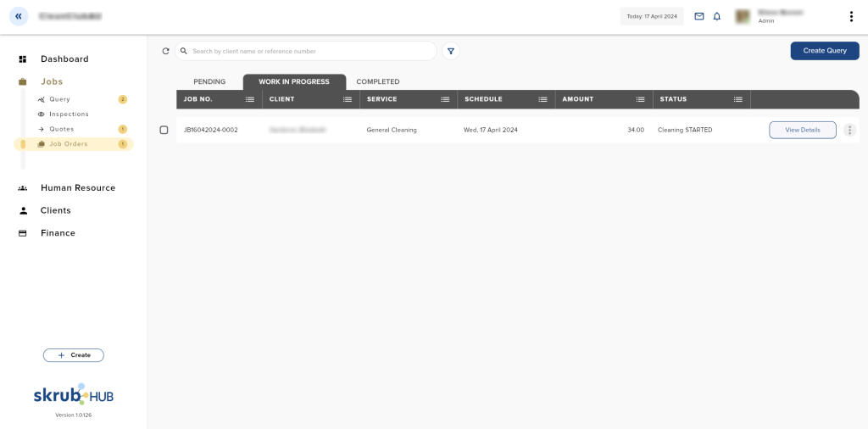868x429 pixels.
Task: Open the CLIENT column menu icon
Action: point(348,99)
